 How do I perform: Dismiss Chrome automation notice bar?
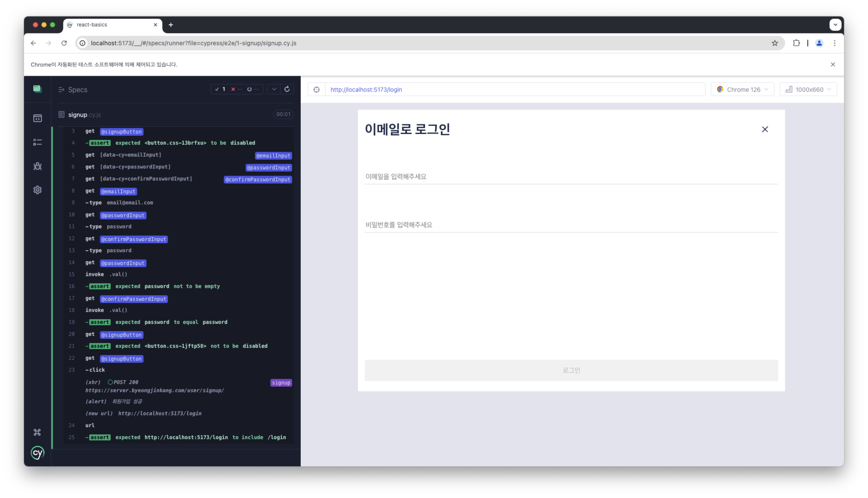833,64
